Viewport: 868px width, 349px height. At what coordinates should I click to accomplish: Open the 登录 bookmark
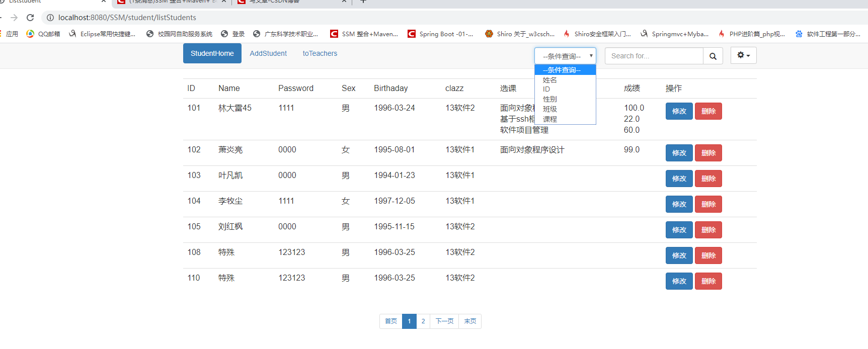point(232,34)
